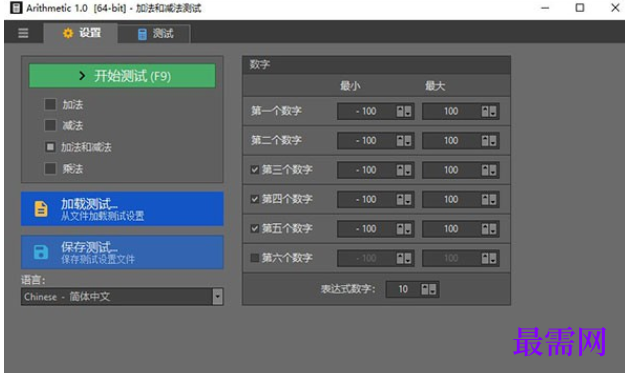
Task: Open the hamburger menu
Action: click(23, 33)
